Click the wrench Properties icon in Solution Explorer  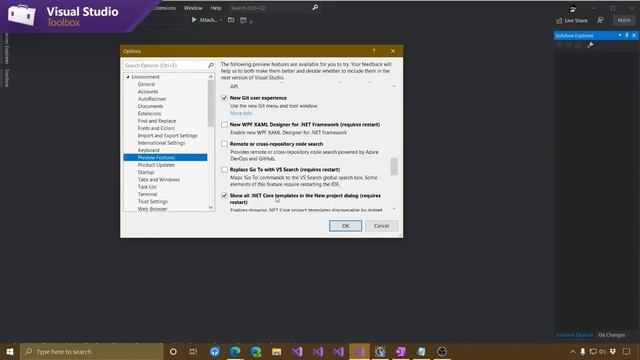coord(590,45)
